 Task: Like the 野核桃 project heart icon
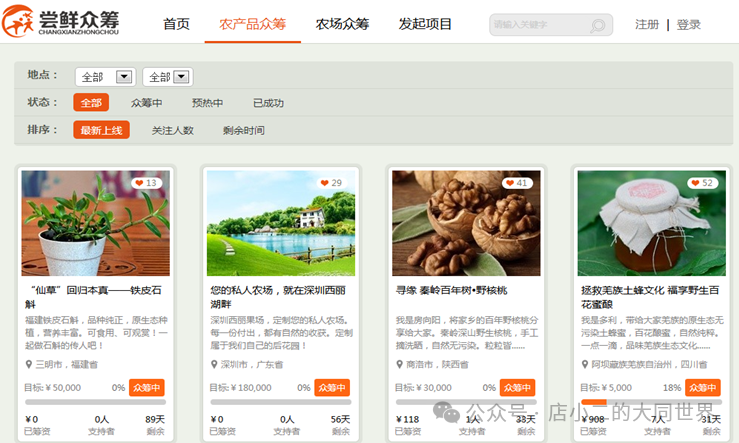coord(509,183)
